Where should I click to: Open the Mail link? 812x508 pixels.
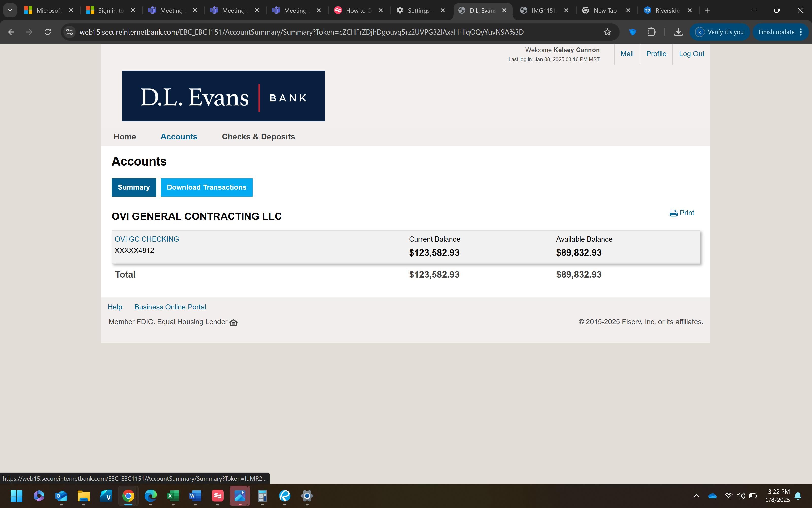(627, 54)
